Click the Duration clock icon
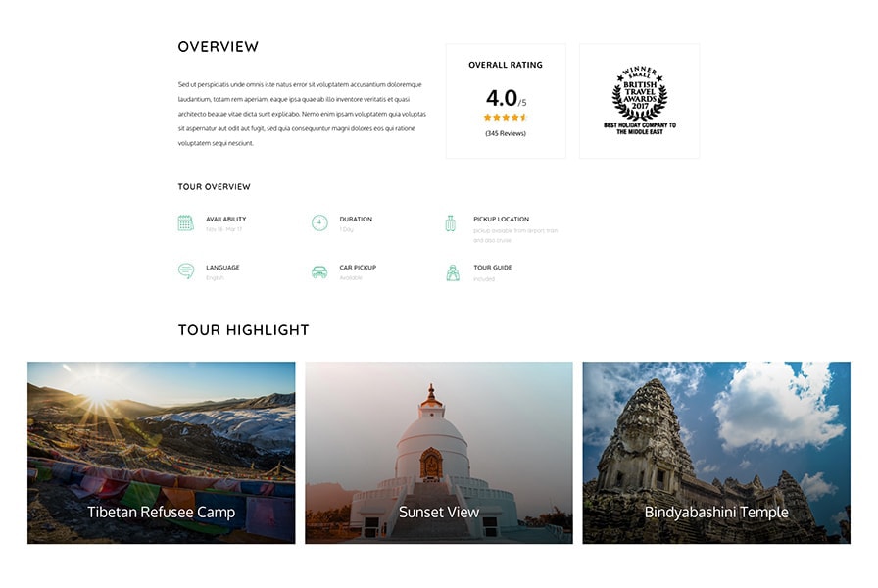This screenshot has height=588, width=878. click(319, 223)
